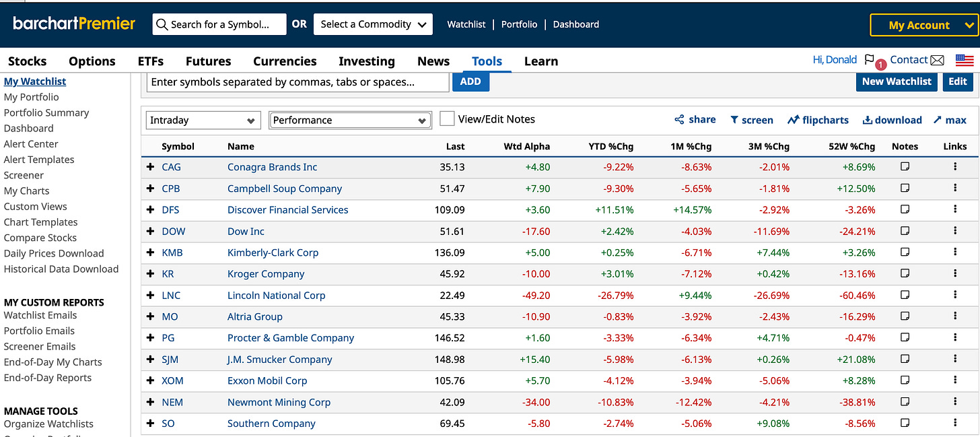Viewport: 980px width, 437px height.
Task: Open the Dashboard link in header
Action: tap(575, 24)
